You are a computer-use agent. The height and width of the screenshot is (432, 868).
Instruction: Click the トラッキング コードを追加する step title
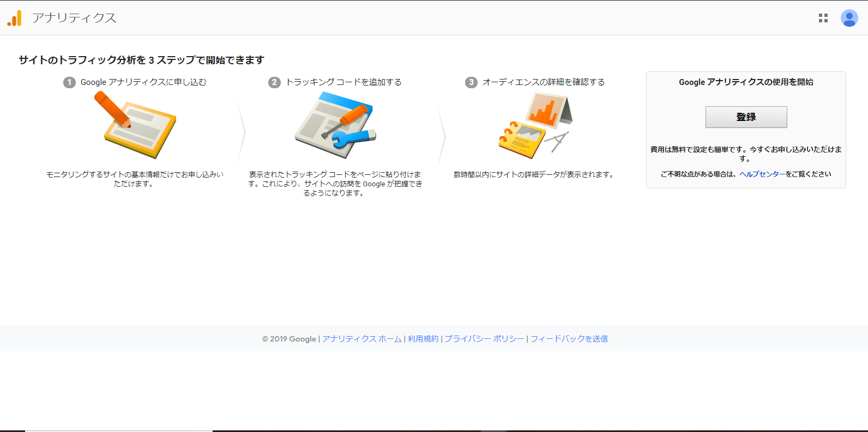(343, 82)
